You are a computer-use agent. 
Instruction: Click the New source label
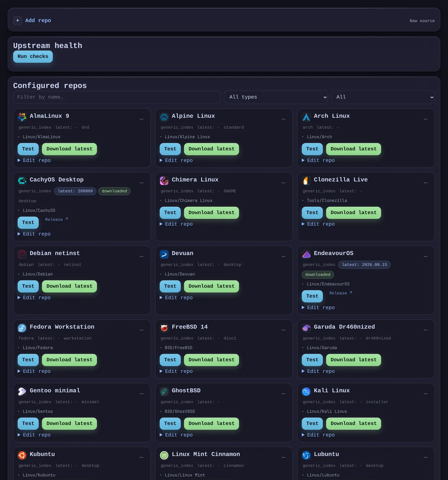click(x=422, y=21)
